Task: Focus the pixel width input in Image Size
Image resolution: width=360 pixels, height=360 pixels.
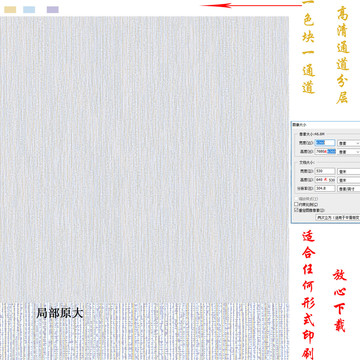Action: coord(325,143)
